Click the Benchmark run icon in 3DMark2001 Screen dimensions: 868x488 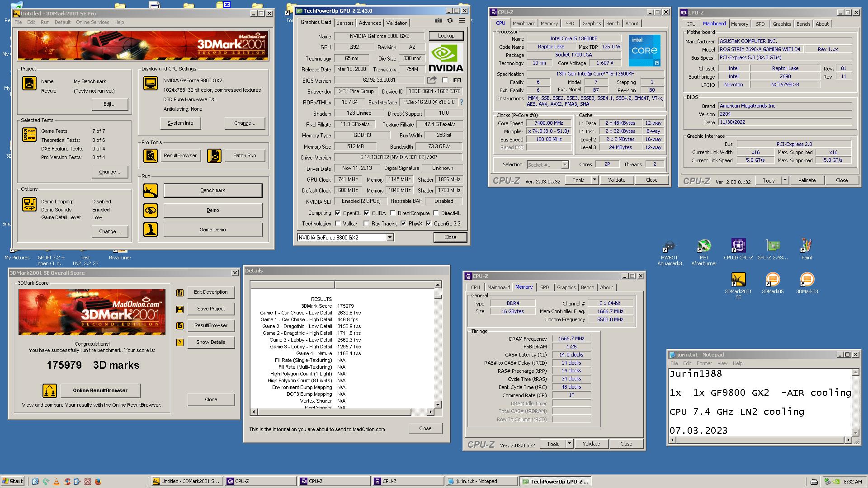pyautogui.click(x=151, y=191)
